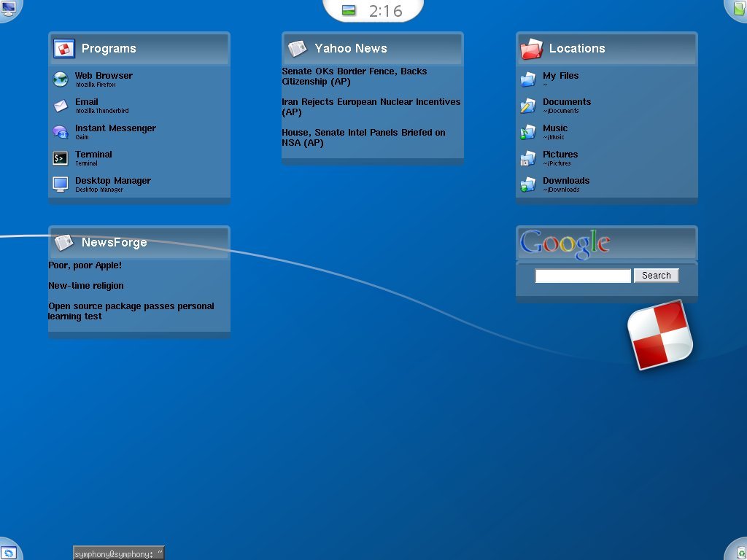Click the 'Web Browser' label
The height and width of the screenshot is (560, 747).
[x=104, y=75]
